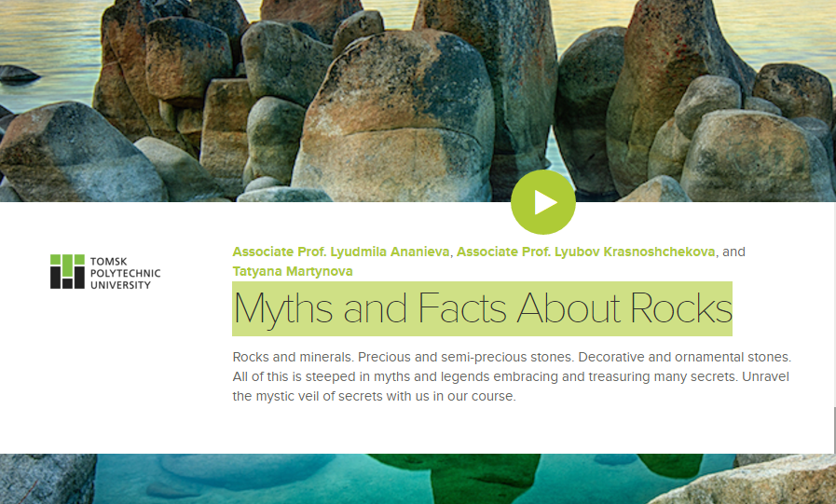This screenshot has height=504, width=836.
Task: Click the word "Rocks" in the title
Action: pos(680,308)
